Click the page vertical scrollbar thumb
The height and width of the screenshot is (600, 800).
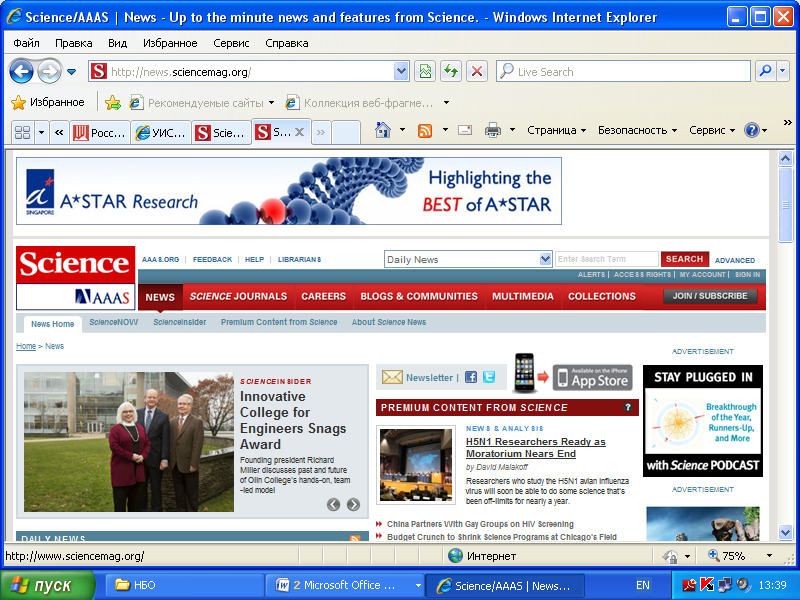tap(785, 205)
